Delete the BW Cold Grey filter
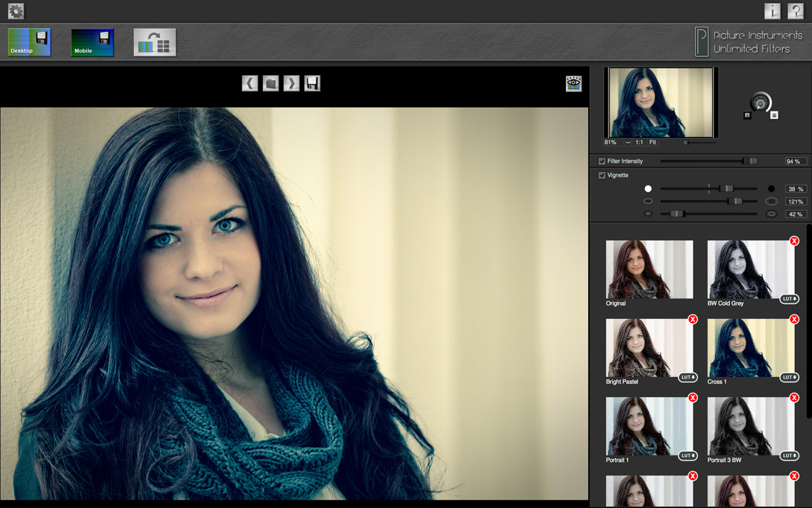This screenshot has width=812, height=508. tap(794, 241)
